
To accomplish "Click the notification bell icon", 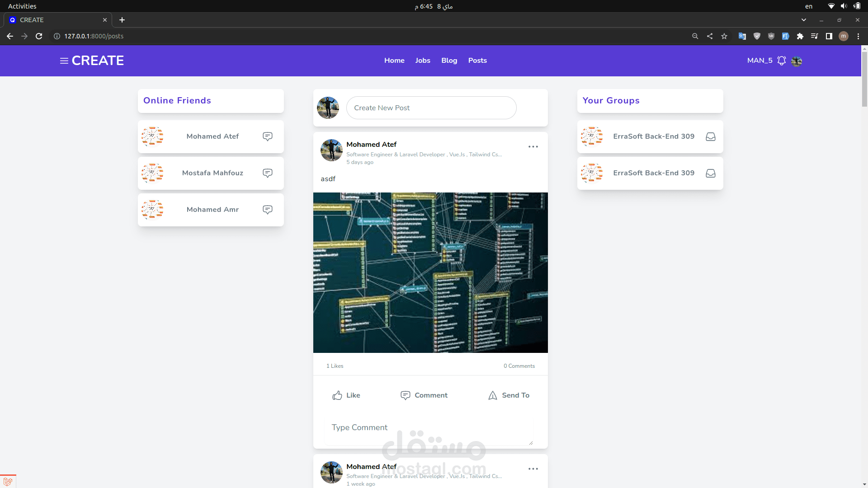I will tap(781, 61).
